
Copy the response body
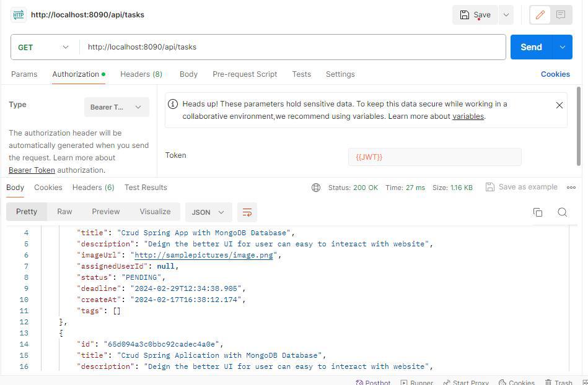[x=538, y=212]
